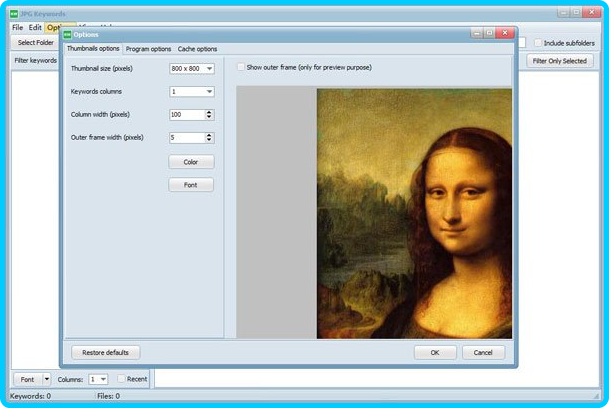Image resolution: width=609 pixels, height=408 pixels.
Task: Click the Outer frame width field
Action: click(187, 138)
